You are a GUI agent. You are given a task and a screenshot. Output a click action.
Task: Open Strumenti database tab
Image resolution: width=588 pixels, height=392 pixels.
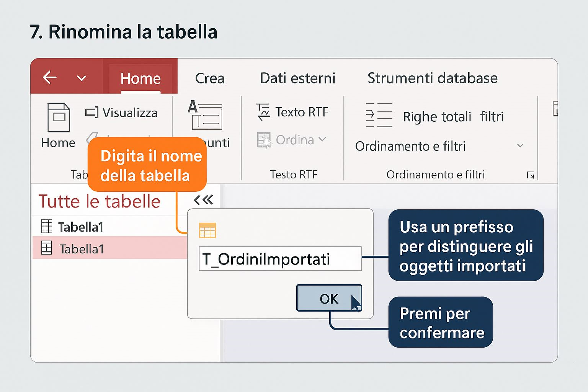[432, 78]
